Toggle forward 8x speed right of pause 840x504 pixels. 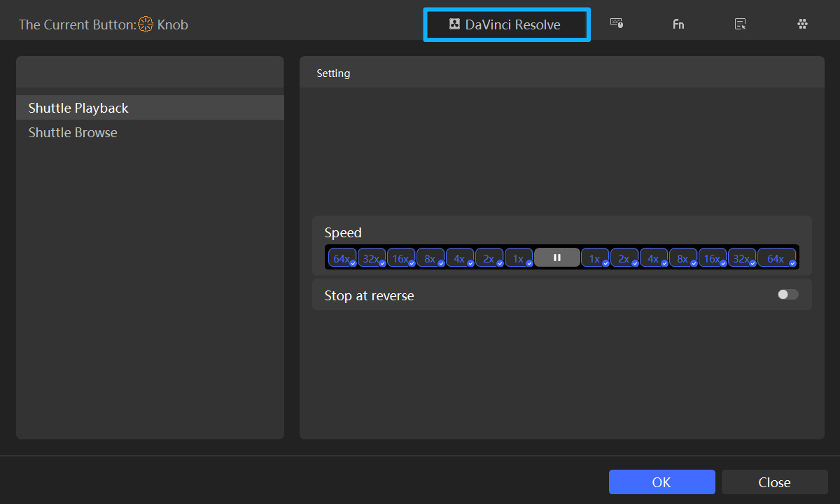pos(683,258)
